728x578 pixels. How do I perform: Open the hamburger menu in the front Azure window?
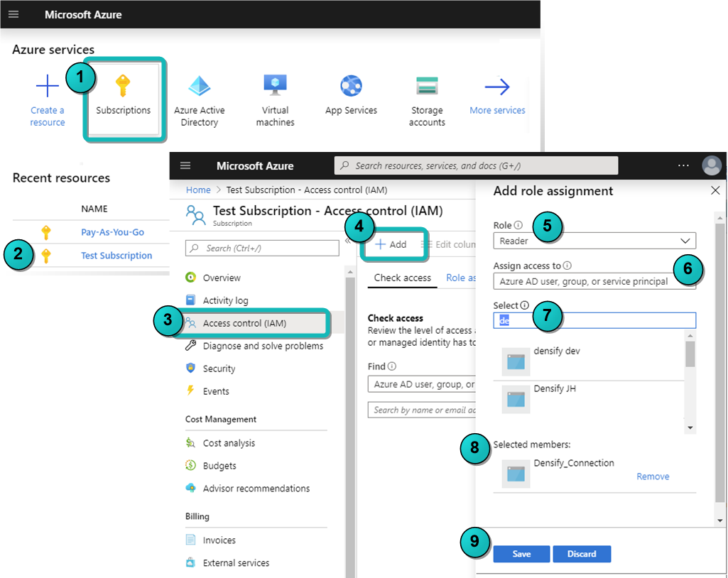185,165
